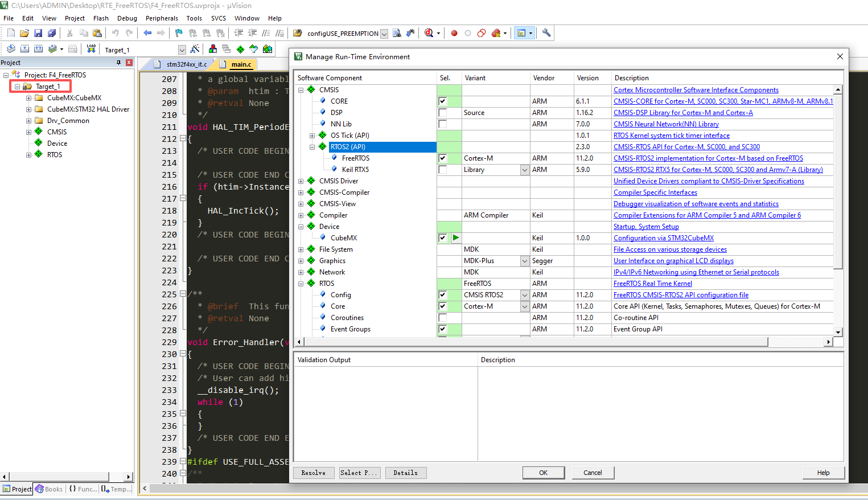Viewport: 868px width, 500px height.
Task: Collapse the RTOS2 (API) node
Action: point(312,147)
